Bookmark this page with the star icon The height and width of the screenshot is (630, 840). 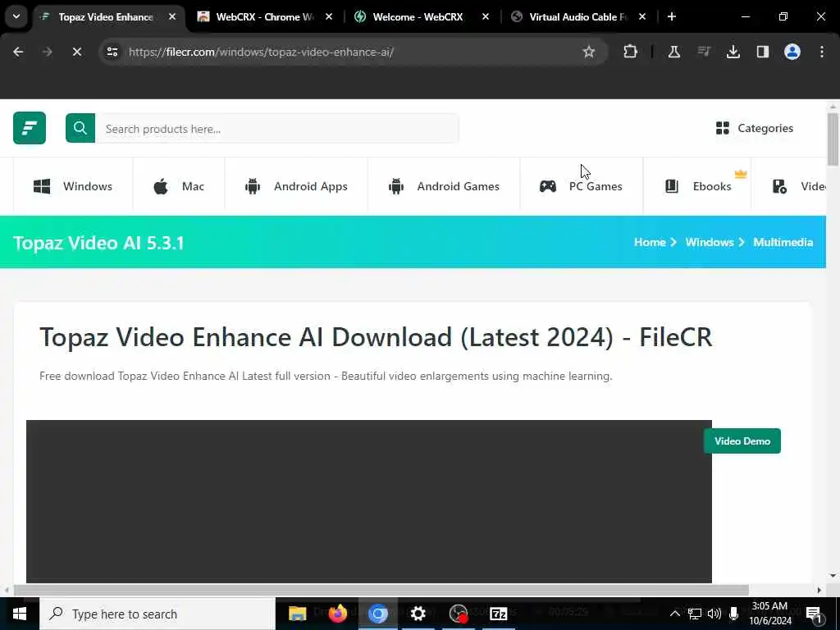tap(589, 52)
